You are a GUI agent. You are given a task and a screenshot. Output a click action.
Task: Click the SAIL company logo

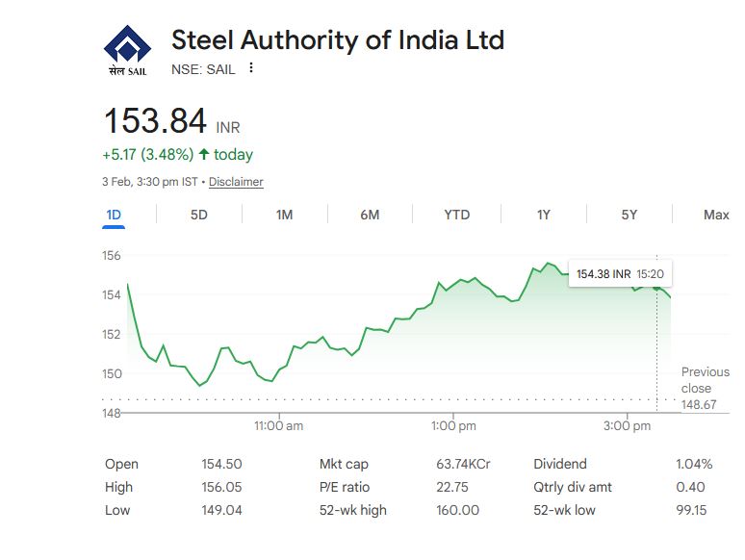(x=127, y=52)
